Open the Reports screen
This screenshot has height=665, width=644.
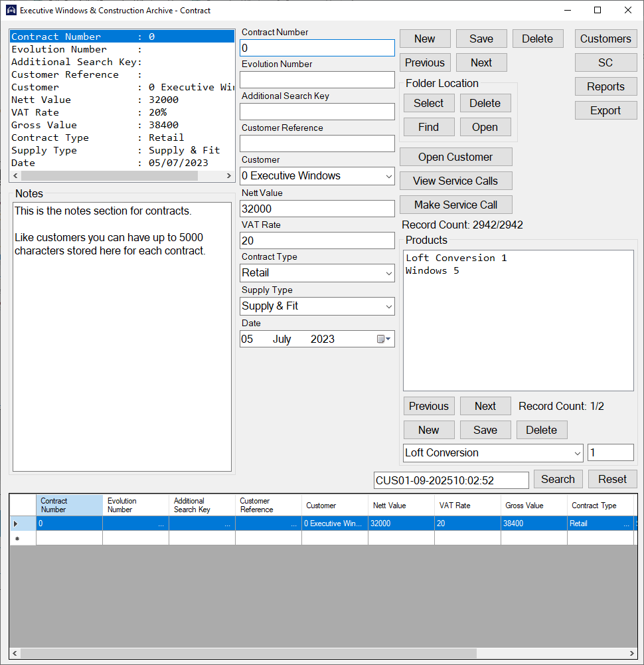tap(605, 86)
